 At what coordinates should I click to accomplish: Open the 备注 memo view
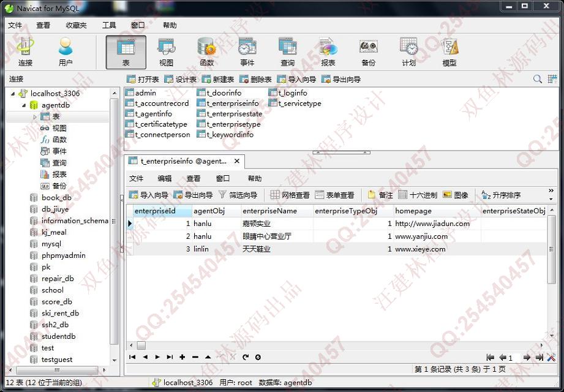point(380,195)
